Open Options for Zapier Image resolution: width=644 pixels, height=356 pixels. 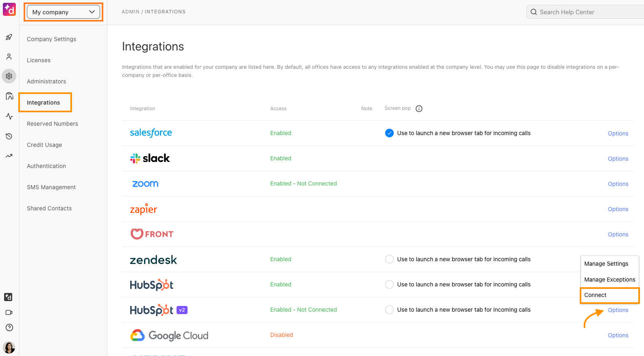[x=618, y=209]
